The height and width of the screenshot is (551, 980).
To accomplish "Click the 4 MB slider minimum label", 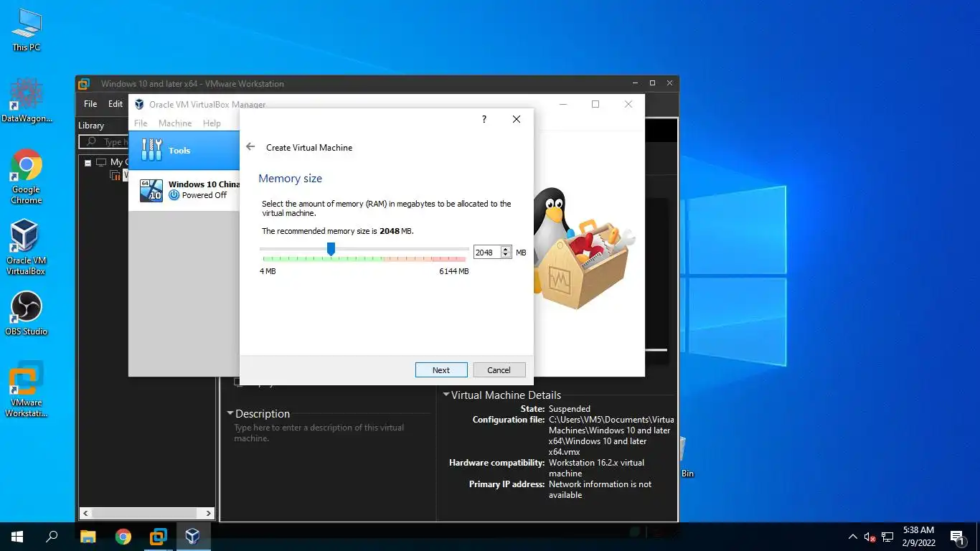I will click(x=268, y=272).
